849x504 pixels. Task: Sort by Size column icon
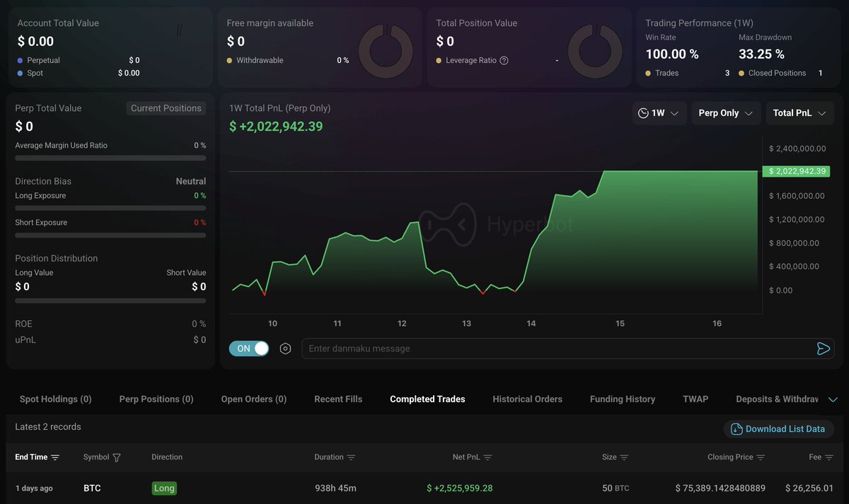624,457
